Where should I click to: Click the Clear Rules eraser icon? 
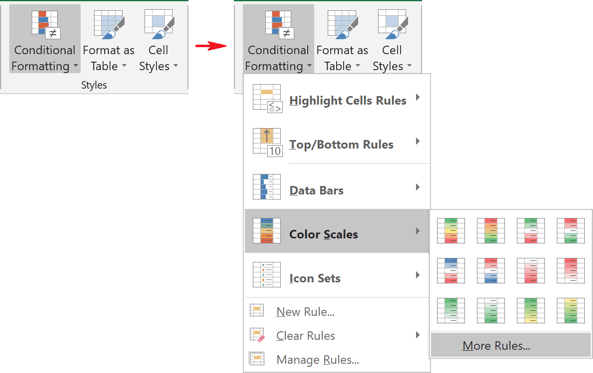257,335
